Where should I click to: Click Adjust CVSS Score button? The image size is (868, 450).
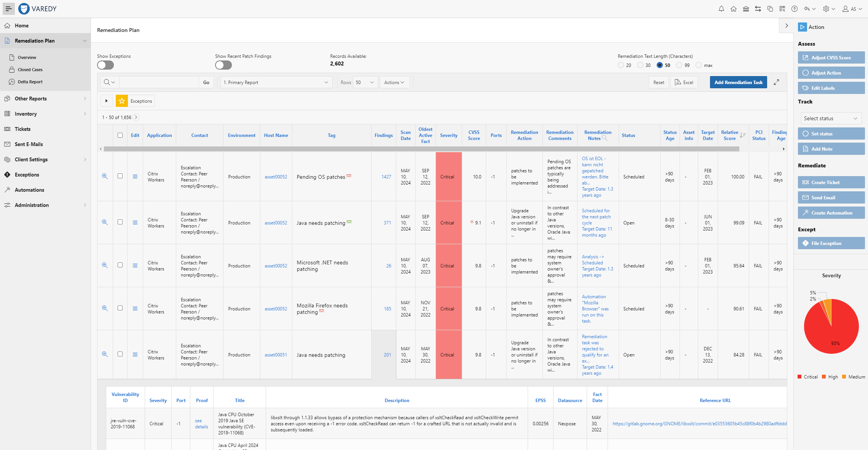click(831, 57)
